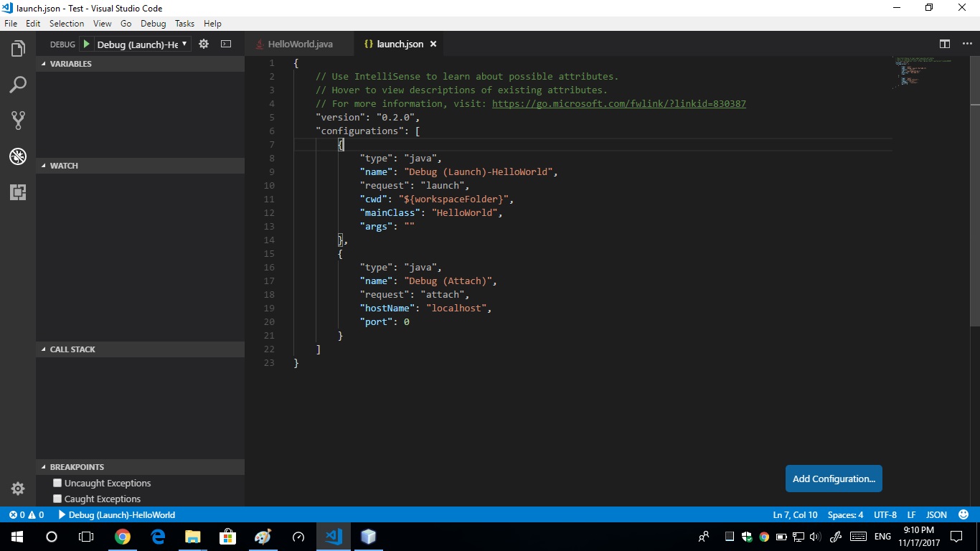This screenshot has height=551, width=980.
Task: Click the editor vertical scrollbar
Action: (x=975, y=190)
